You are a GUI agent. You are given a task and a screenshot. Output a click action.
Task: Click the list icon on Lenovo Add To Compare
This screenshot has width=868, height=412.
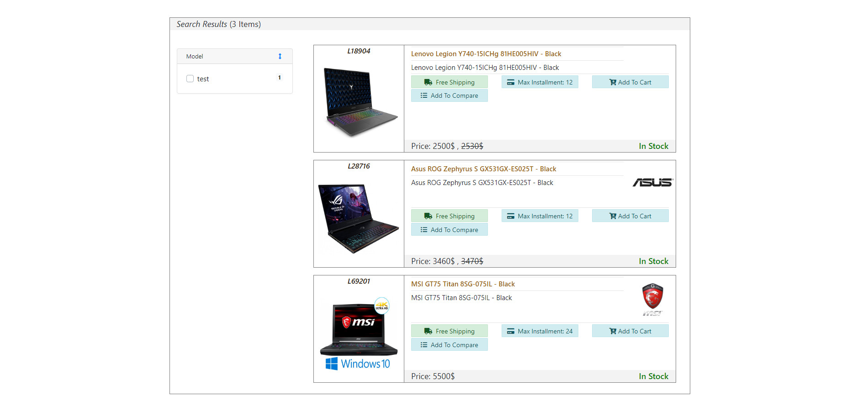[424, 95]
